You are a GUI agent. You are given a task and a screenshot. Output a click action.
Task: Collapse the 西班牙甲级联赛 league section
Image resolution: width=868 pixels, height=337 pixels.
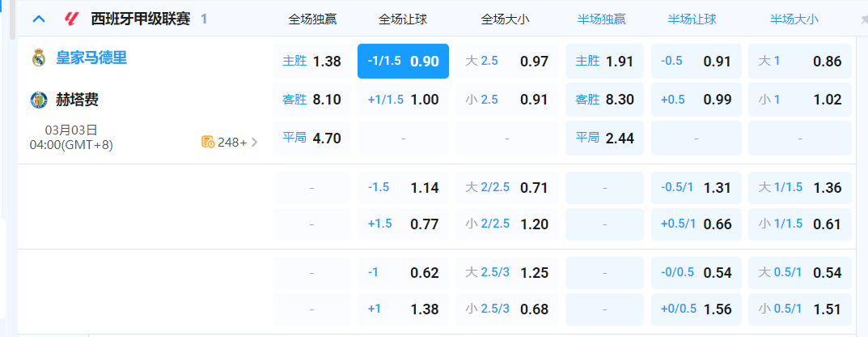click(38, 19)
